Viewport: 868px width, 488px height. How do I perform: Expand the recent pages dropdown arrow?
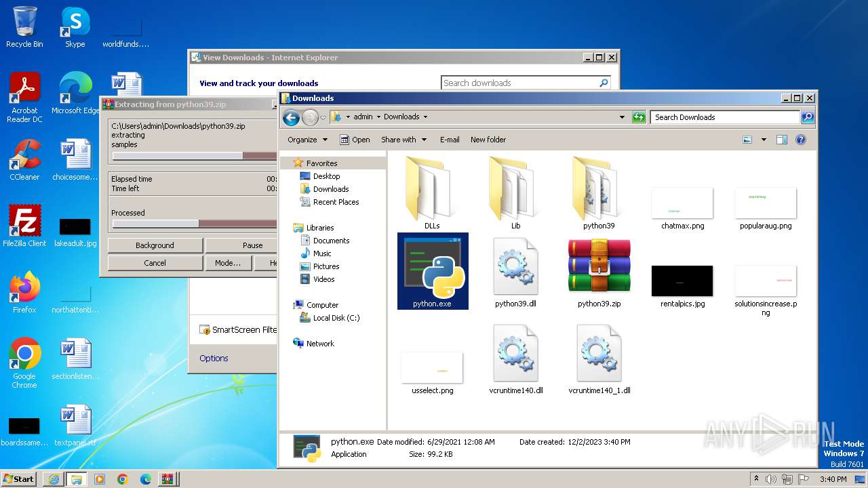pyautogui.click(x=323, y=117)
